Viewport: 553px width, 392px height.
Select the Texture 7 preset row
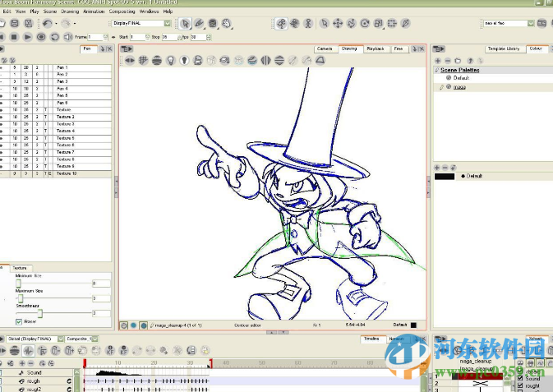(x=56, y=152)
